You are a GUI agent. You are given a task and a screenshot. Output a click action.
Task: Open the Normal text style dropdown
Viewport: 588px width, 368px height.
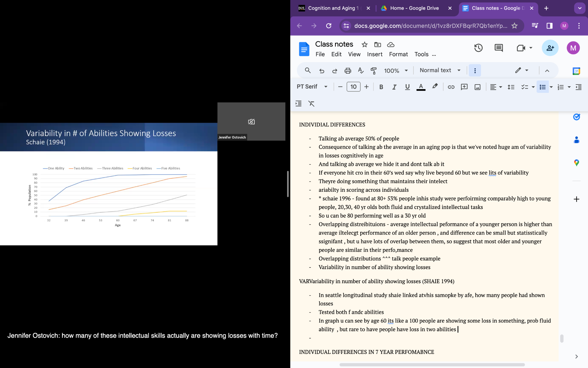pyautogui.click(x=440, y=70)
